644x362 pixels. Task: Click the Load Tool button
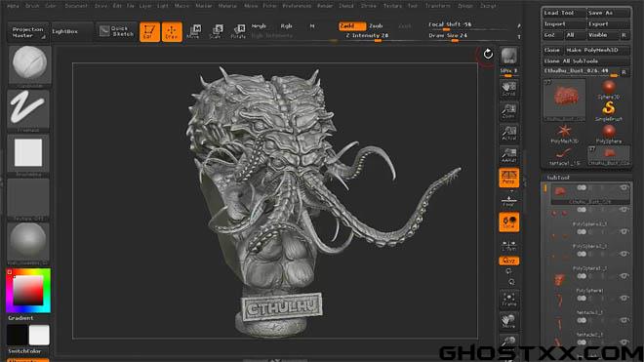pyautogui.click(x=564, y=13)
